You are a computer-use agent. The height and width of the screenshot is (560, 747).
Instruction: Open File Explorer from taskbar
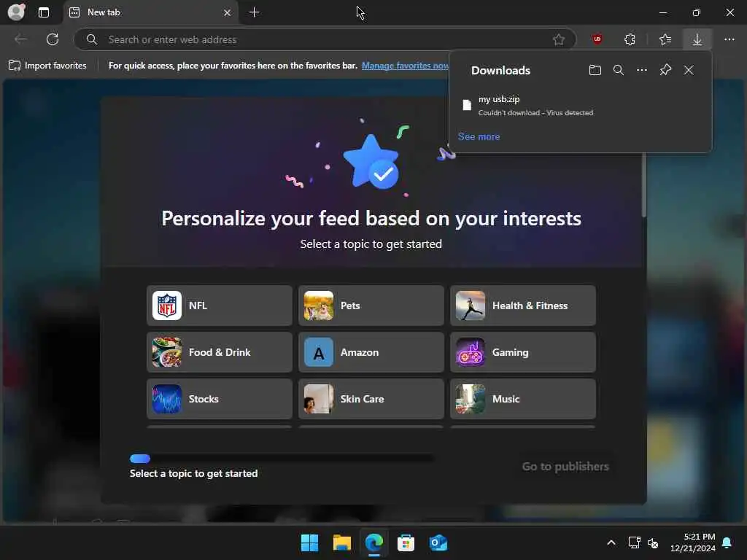342,542
